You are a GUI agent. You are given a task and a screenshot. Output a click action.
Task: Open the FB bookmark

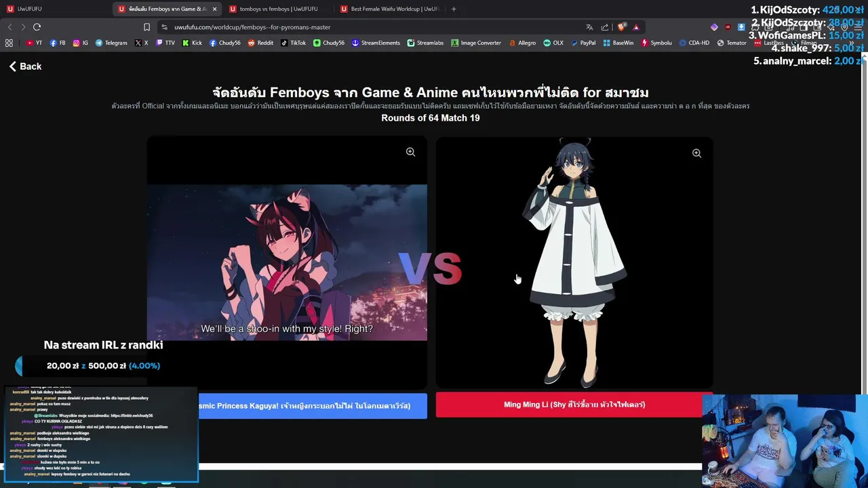(58, 43)
